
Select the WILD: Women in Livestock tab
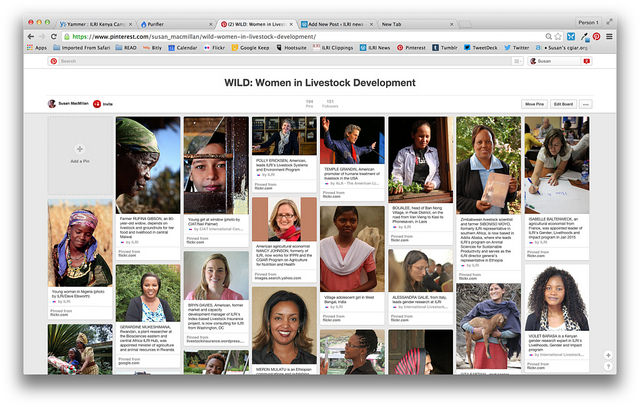[257, 24]
